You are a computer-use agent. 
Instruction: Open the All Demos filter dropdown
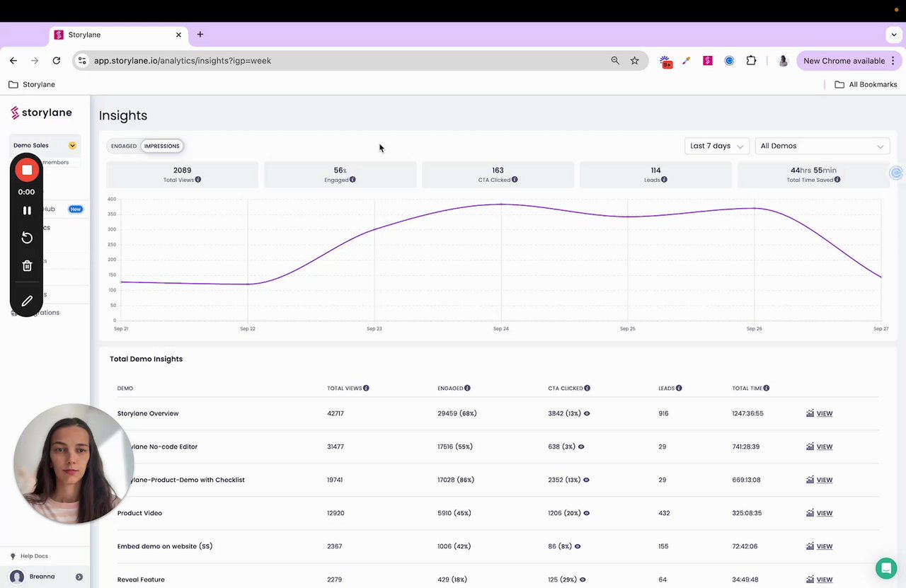tap(822, 146)
